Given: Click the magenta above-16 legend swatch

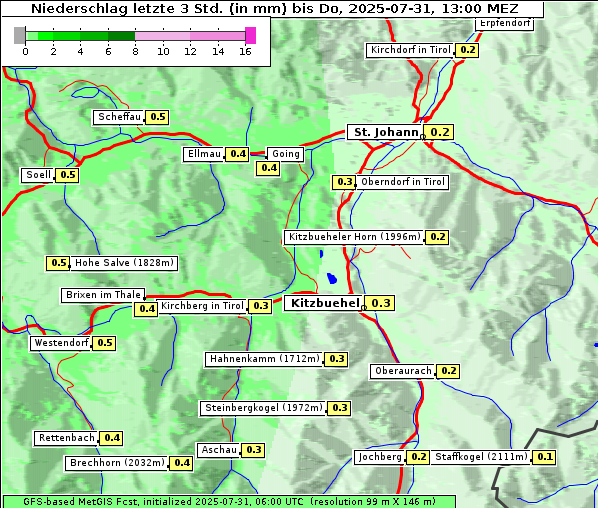Looking at the screenshot, I should tap(251, 35).
